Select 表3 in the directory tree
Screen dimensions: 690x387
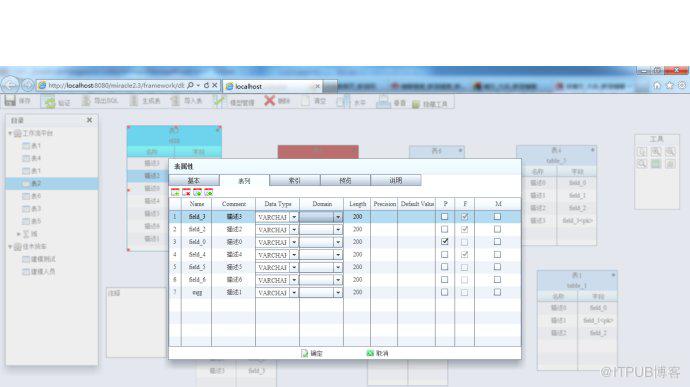click(36, 209)
